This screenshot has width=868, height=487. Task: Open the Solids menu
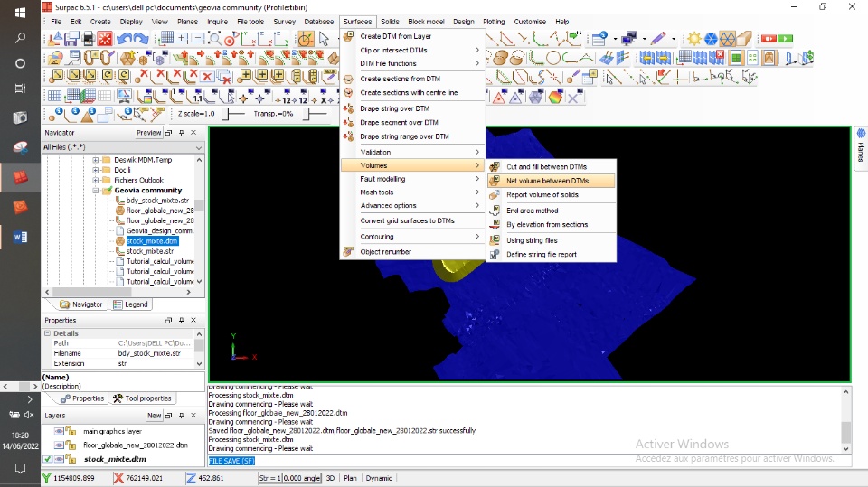pos(390,22)
